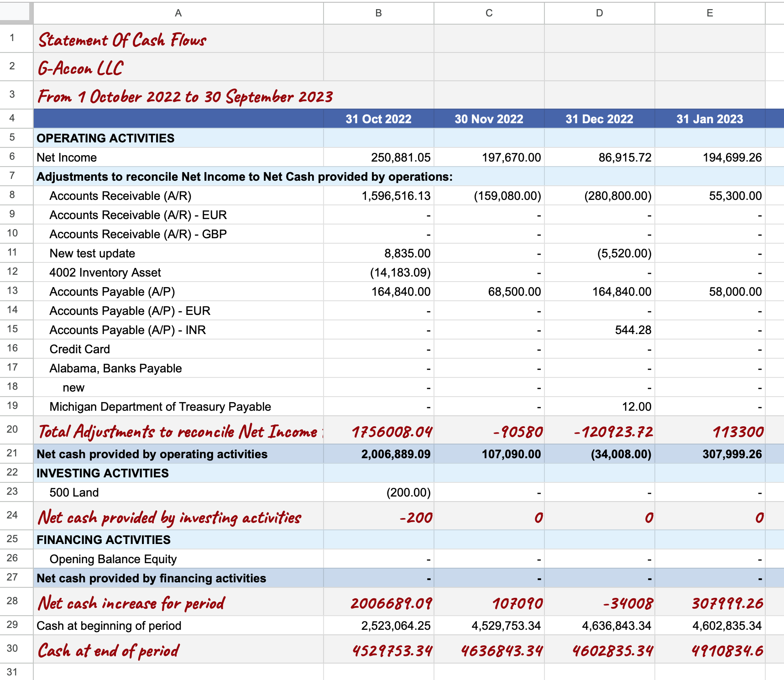Select Accounts Payable value 58,000.00

[x=710, y=291]
